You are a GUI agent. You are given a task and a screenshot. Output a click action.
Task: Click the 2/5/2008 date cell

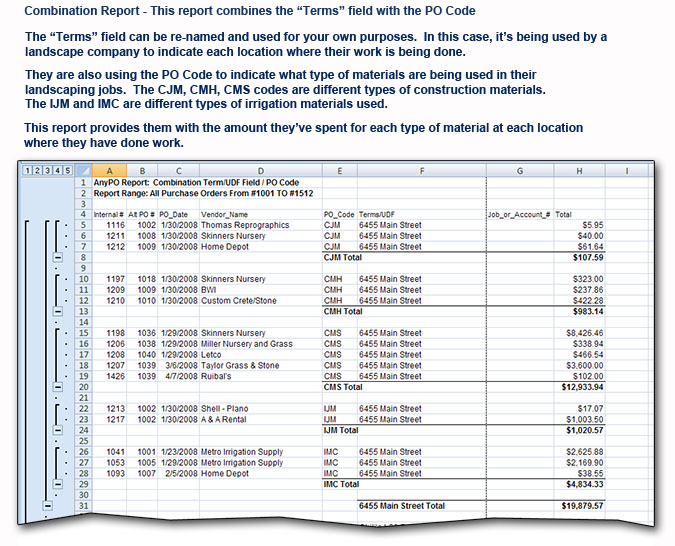coord(181,473)
